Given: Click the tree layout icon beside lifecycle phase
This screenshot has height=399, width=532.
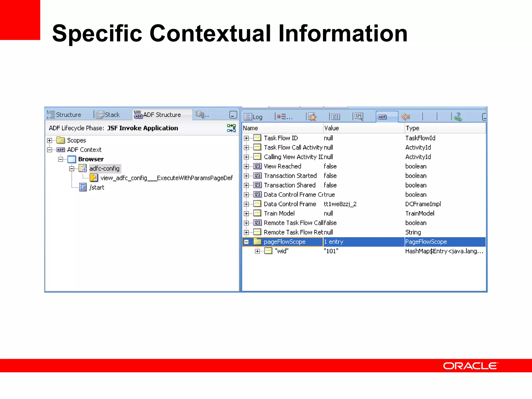Looking at the screenshot, I should pos(231,128).
